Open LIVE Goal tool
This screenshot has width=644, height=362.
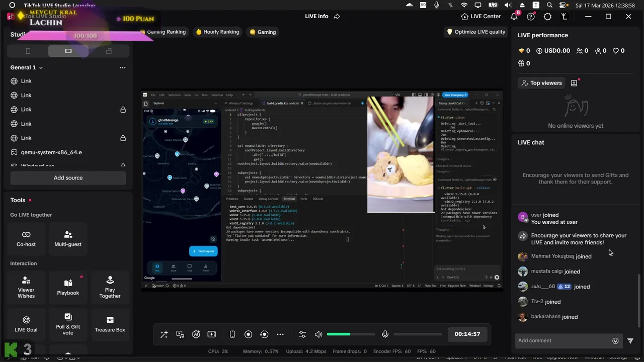(x=26, y=324)
